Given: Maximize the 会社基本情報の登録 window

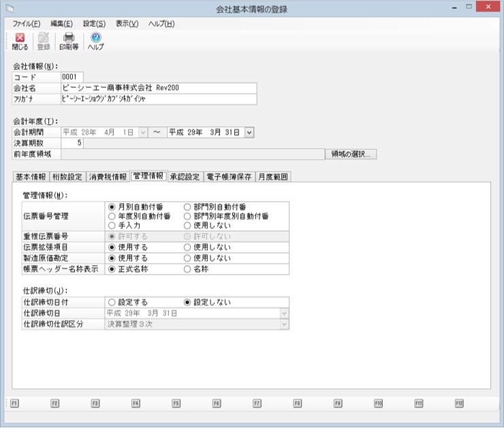Looking at the screenshot, I should pyautogui.click(x=469, y=7).
